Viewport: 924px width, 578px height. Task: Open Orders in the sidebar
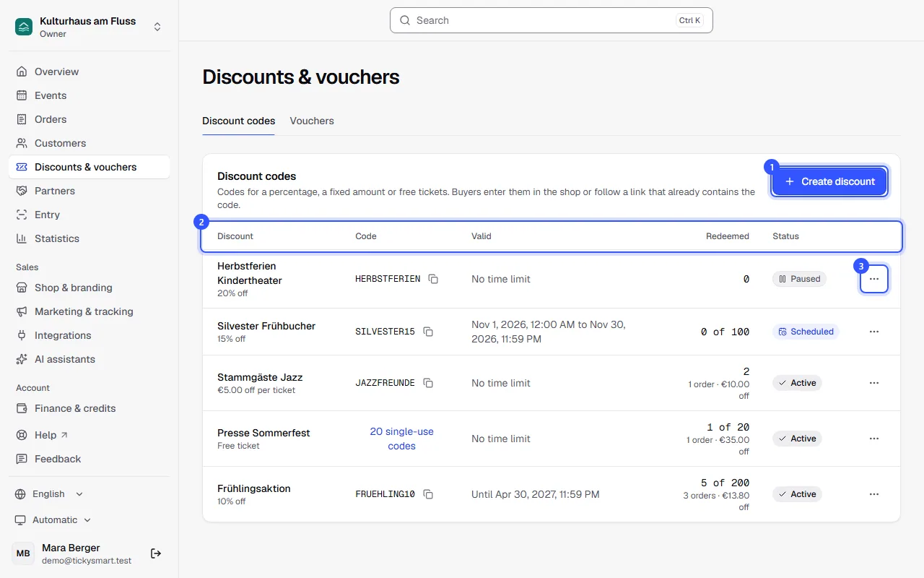coord(90,119)
